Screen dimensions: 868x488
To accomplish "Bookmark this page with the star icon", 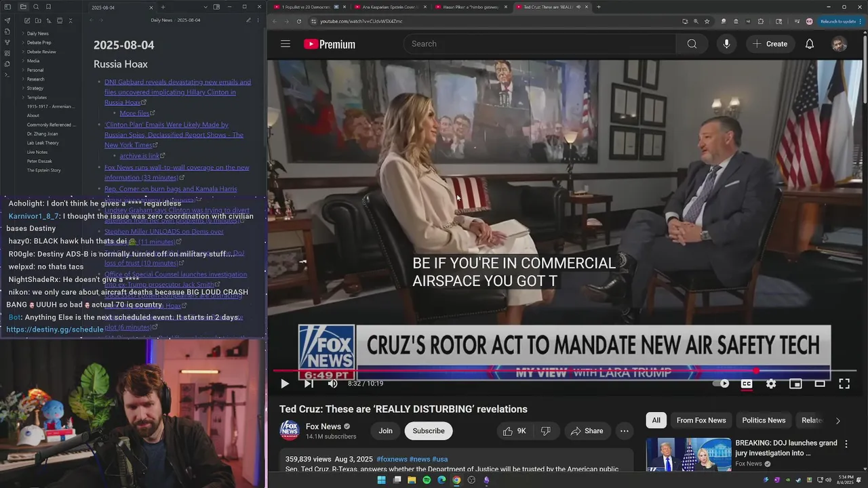I will coord(707,21).
